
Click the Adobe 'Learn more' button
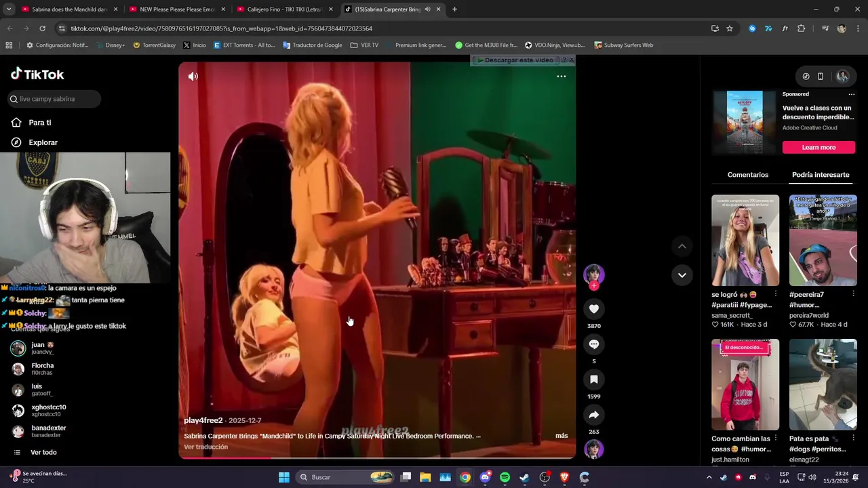click(818, 147)
